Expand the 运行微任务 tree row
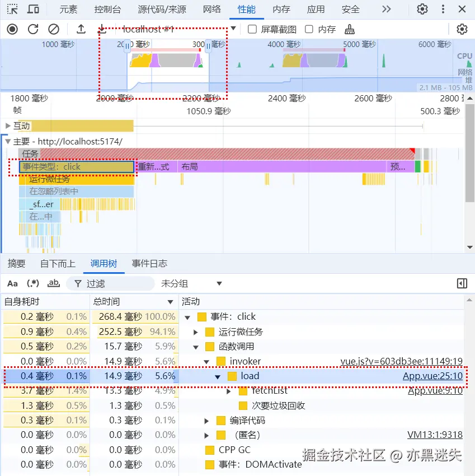The height and width of the screenshot is (476, 475). 196,333
